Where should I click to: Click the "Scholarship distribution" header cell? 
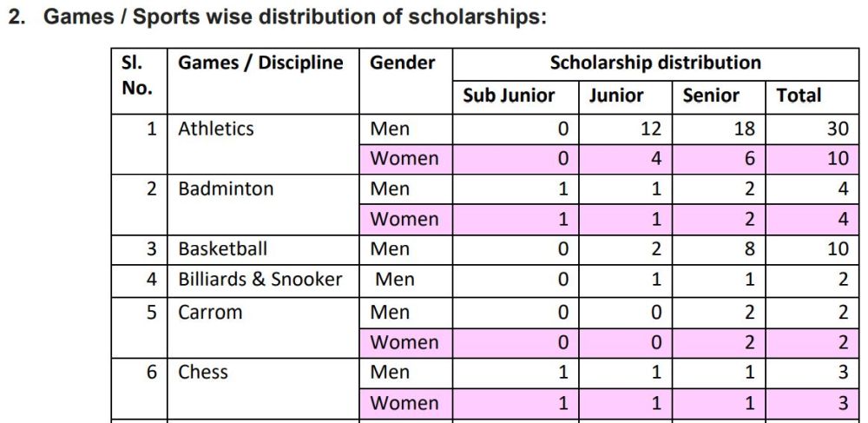pos(655,63)
